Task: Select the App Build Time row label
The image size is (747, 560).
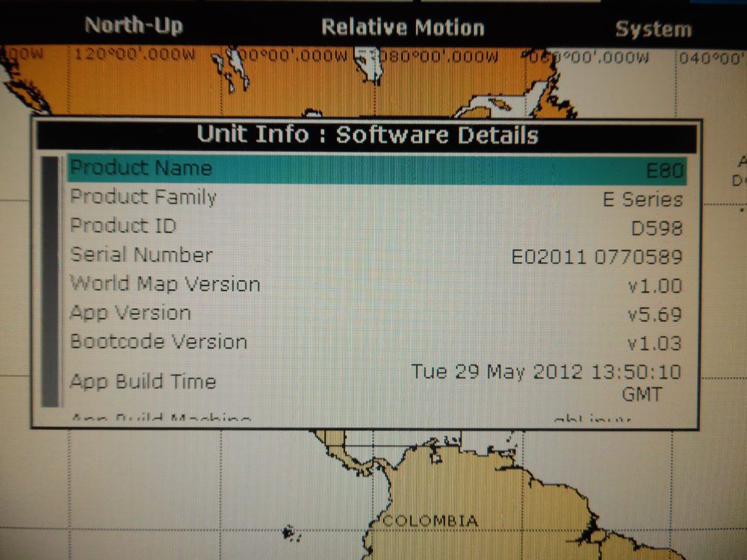Action: (x=143, y=382)
